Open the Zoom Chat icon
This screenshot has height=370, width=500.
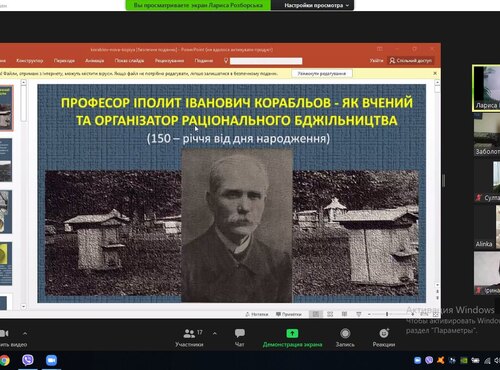240,333
